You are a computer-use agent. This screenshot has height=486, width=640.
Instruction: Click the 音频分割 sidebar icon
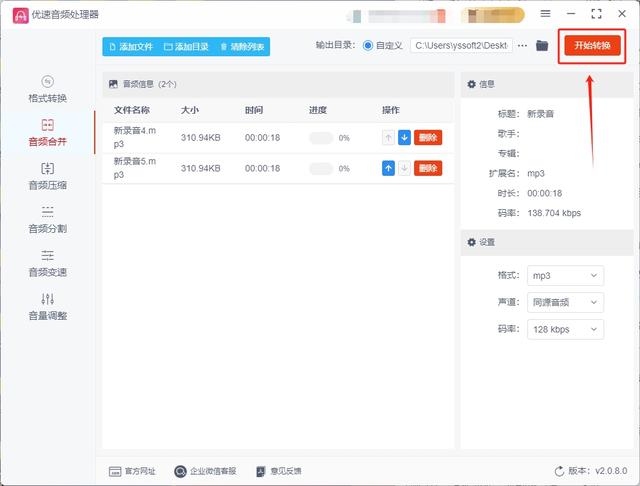click(x=47, y=212)
